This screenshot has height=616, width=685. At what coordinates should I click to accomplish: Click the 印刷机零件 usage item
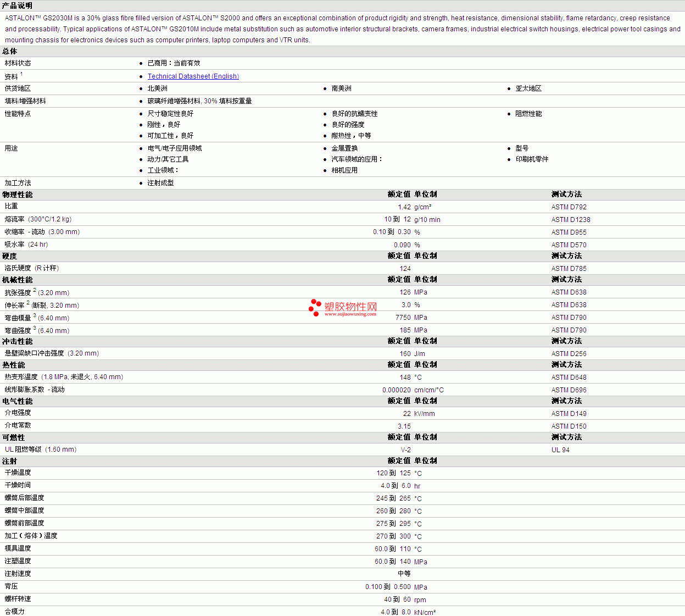[x=532, y=159]
